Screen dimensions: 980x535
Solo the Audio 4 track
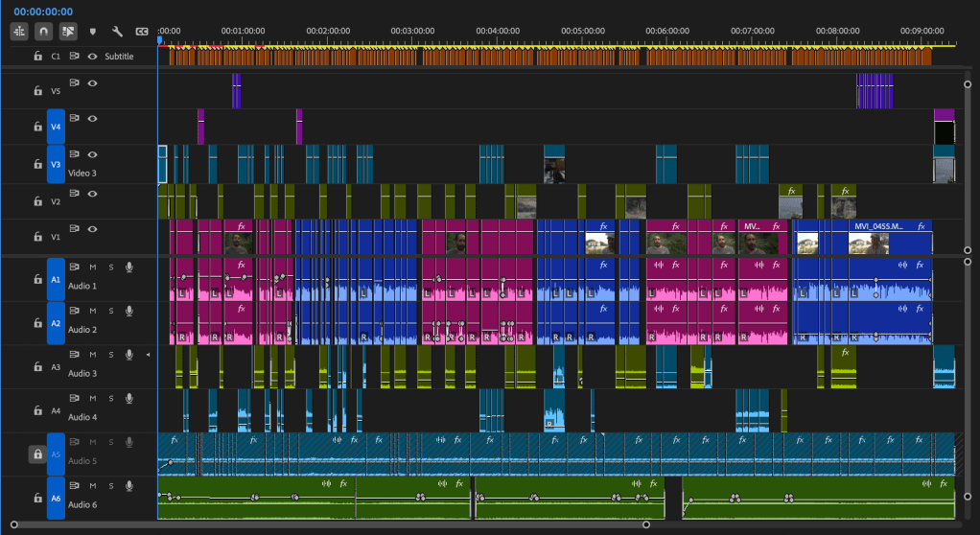pos(110,399)
